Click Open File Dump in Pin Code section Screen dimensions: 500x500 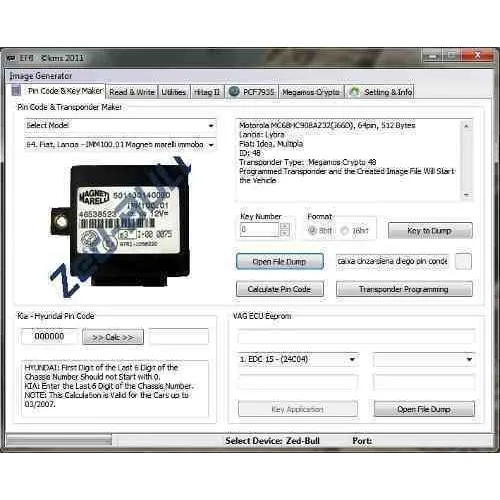[x=280, y=262]
